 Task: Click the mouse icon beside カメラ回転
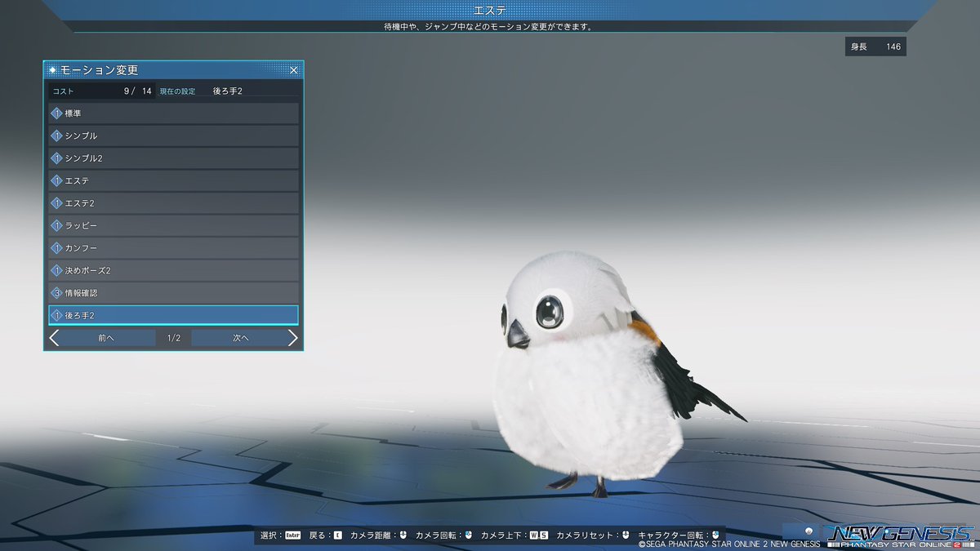469,535
